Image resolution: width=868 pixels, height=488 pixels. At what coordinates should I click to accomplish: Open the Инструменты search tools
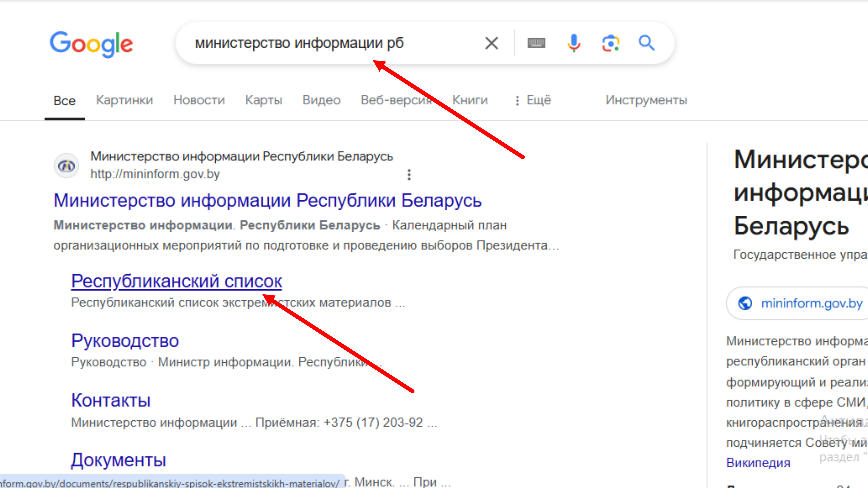(646, 100)
